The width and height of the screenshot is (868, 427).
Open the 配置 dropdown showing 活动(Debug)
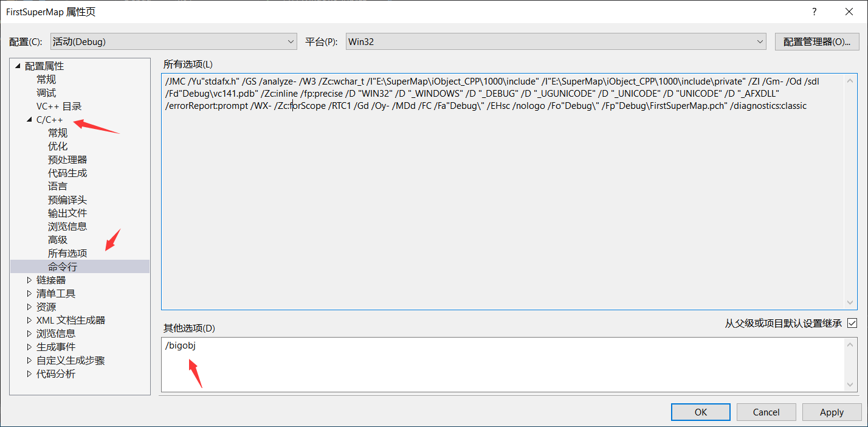coord(291,41)
